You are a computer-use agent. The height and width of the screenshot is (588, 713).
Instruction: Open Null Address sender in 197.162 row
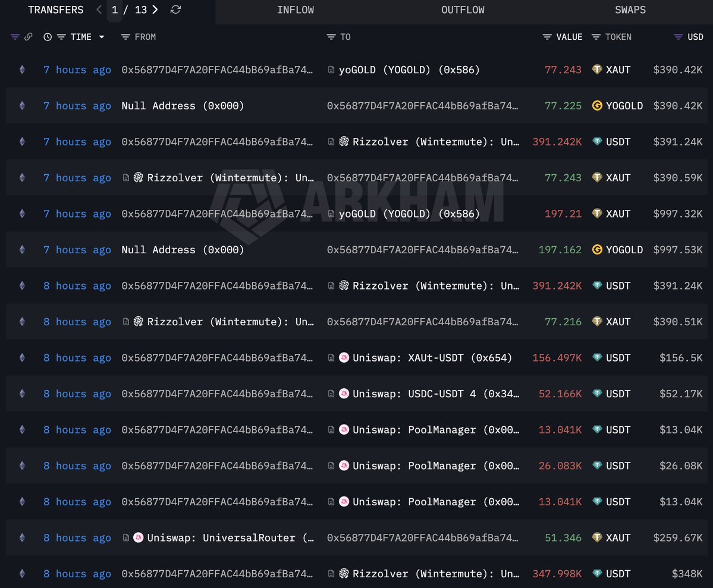tap(183, 250)
